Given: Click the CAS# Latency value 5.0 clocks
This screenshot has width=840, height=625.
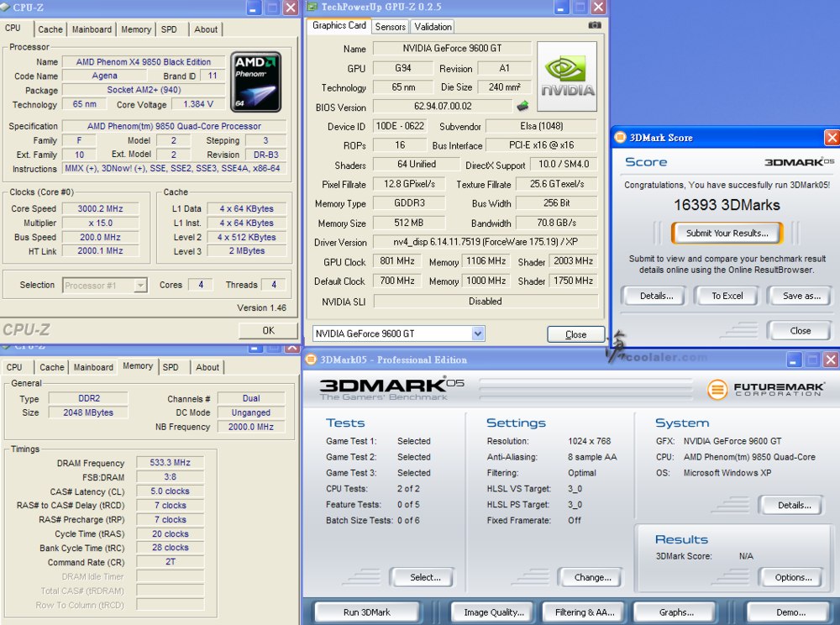Looking at the screenshot, I should [x=170, y=491].
